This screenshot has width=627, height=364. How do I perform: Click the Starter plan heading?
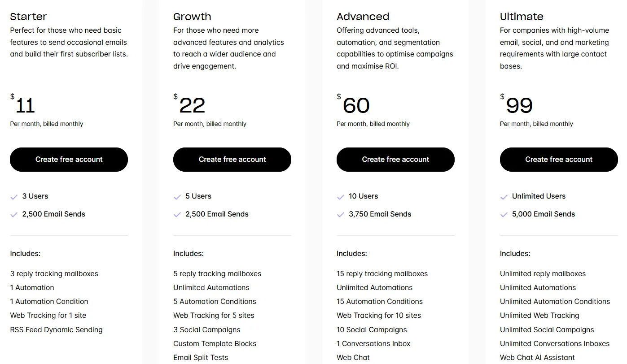click(x=28, y=17)
